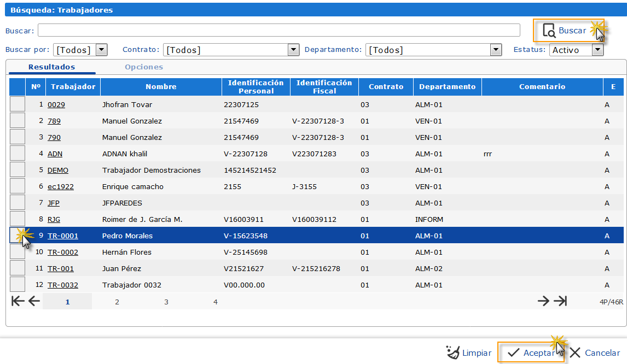This screenshot has height=364, width=627.
Task: Tick the checkbox for Pedro Morales
Action: click(18, 236)
